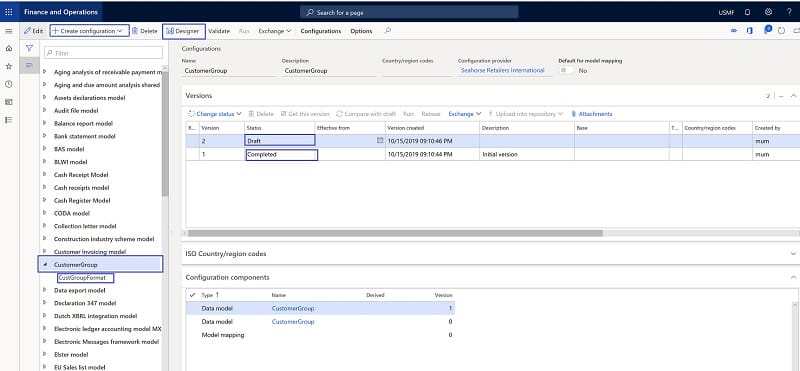The image size is (800, 371).
Task: Open Upload into repository dropdown
Action: 526,114
